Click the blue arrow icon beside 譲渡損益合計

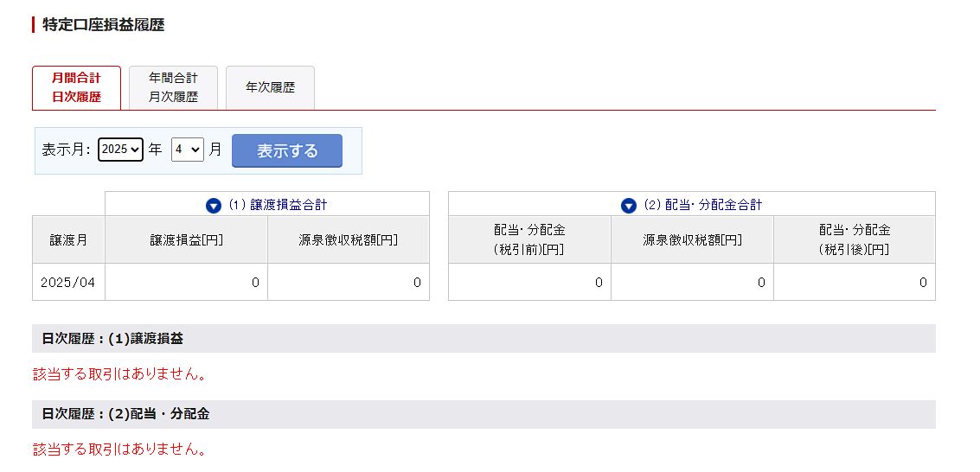pos(214,206)
